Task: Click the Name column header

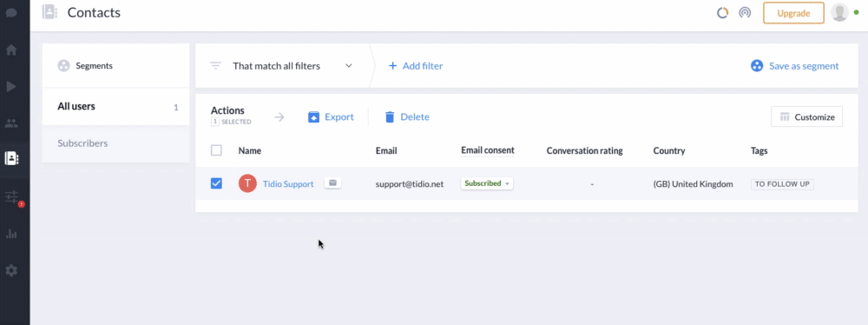Action: [x=250, y=151]
